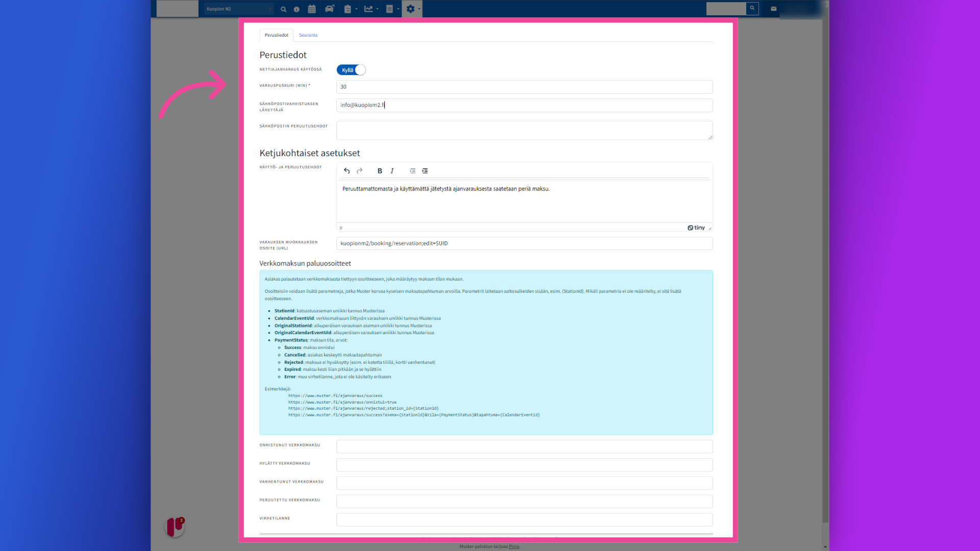Click the undo icon in editor toolbar
980x551 pixels.
point(347,171)
